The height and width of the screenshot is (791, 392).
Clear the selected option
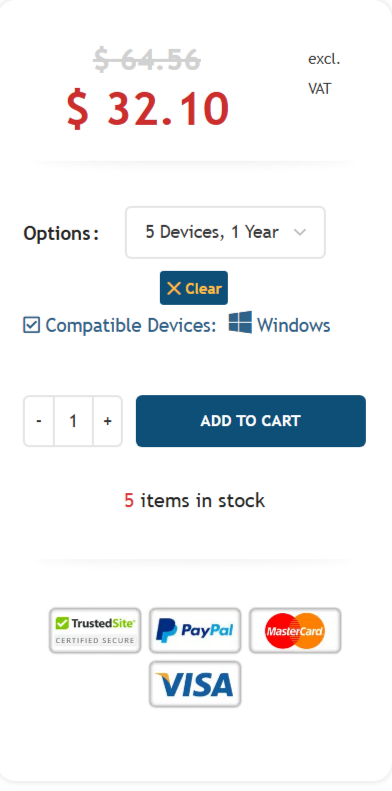tap(194, 288)
